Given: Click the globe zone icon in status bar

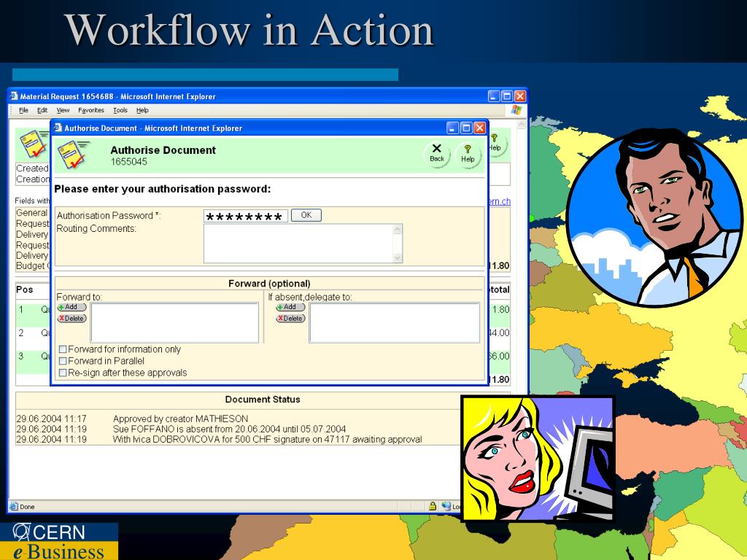Looking at the screenshot, I should coord(446,506).
